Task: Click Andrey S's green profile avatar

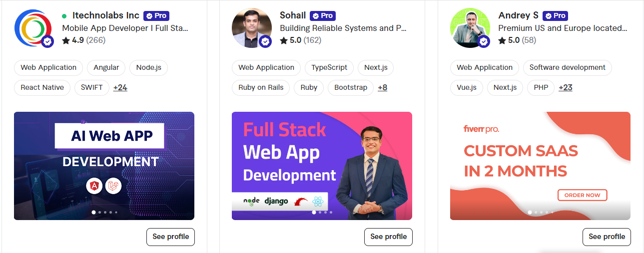Action: click(x=470, y=28)
